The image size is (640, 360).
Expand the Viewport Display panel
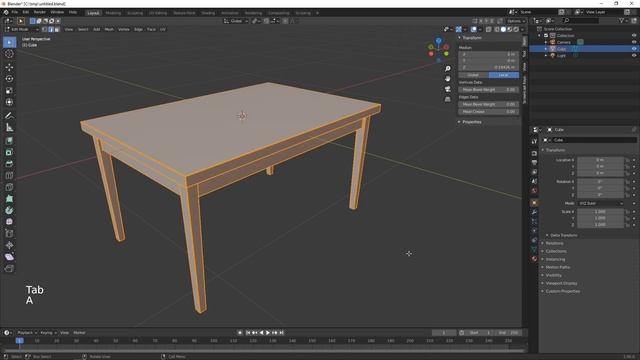tap(561, 283)
